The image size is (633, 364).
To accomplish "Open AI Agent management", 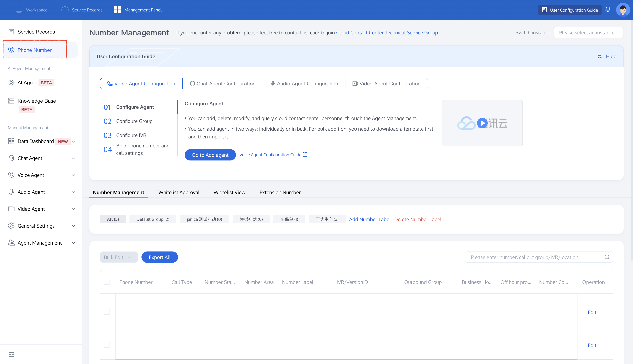I will point(28,83).
